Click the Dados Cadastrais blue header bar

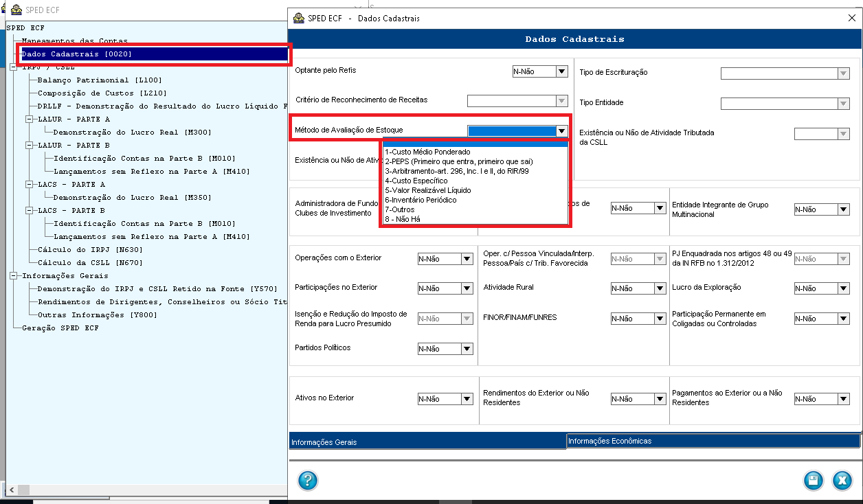click(x=574, y=39)
